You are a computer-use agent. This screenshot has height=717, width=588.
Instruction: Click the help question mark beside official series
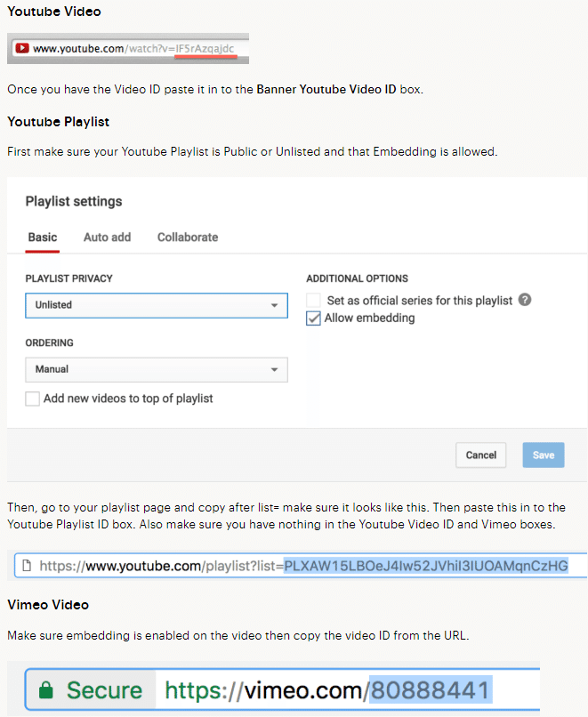[525, 300]
